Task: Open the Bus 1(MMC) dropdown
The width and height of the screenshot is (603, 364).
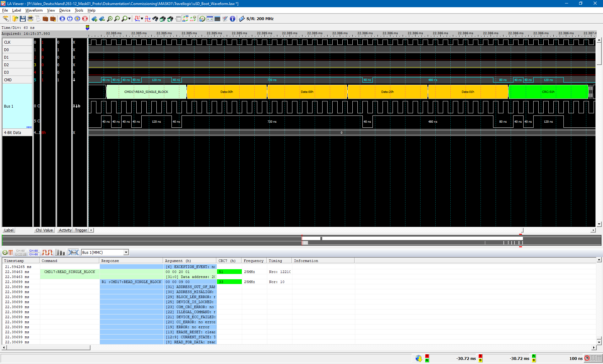Action: (x=126, y=253)
